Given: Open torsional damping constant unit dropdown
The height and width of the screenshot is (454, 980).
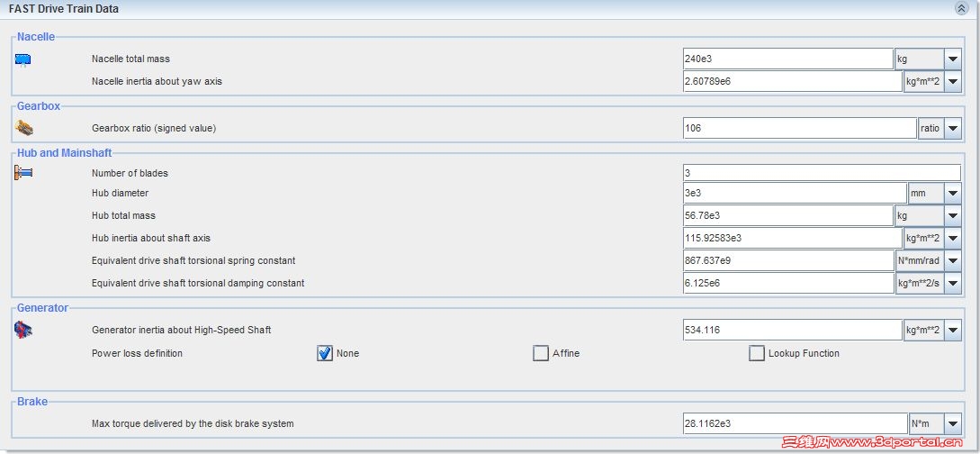Looking at the screenshot, I should (952, 283).
